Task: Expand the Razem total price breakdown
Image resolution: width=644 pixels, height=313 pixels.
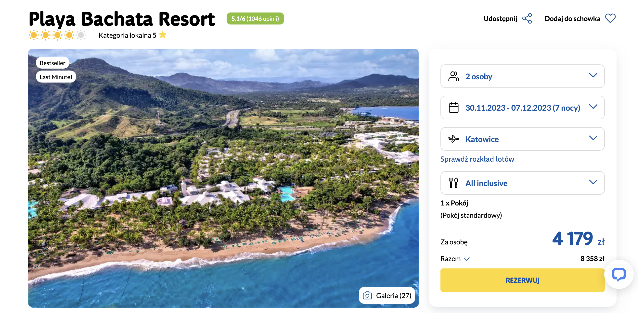Action: [455, 259]
